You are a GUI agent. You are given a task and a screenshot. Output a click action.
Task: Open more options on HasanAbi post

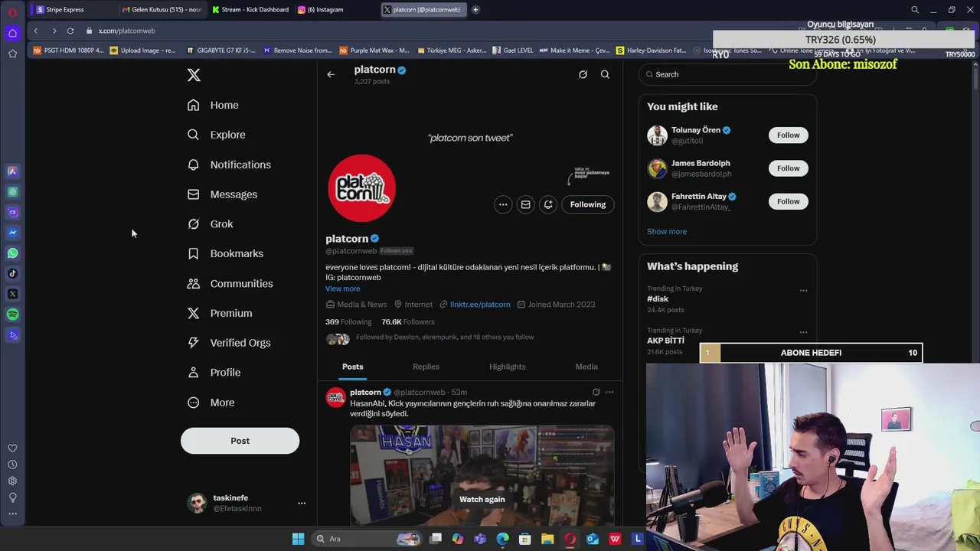[x=609, y=393]
